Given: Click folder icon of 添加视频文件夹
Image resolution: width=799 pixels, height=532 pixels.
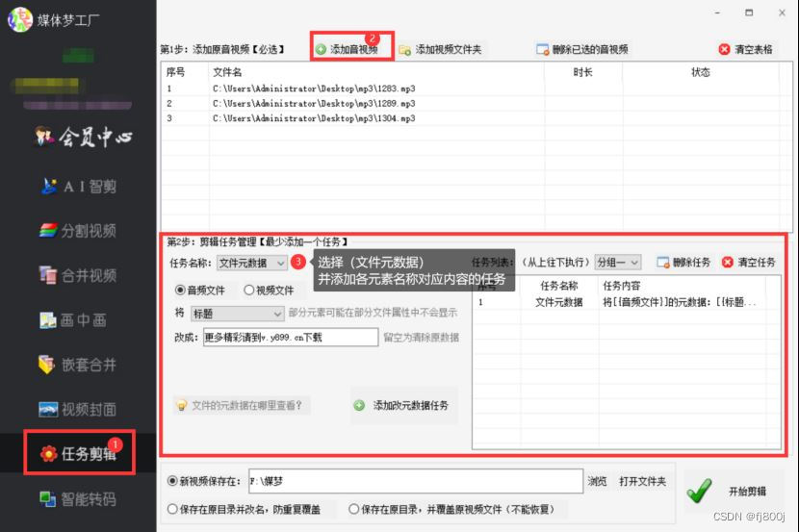Looking at the screenshot, I should 405,50.
